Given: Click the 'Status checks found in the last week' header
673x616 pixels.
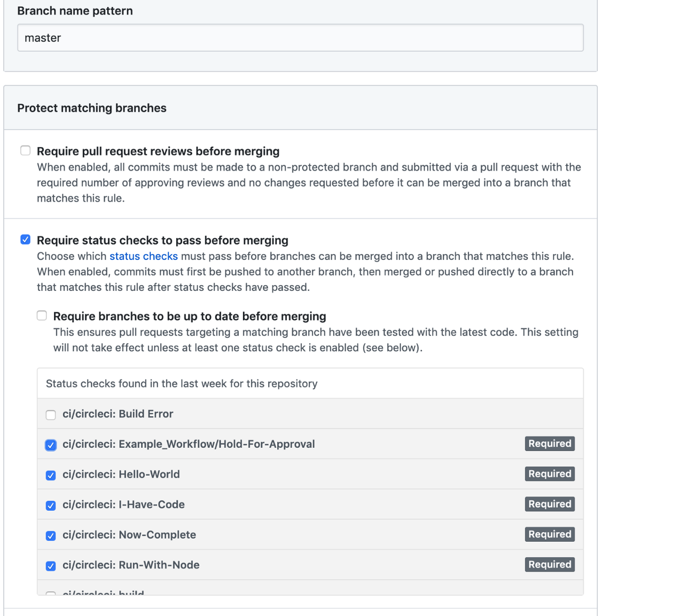Looking at the screenshot, I should click(182, 384).
